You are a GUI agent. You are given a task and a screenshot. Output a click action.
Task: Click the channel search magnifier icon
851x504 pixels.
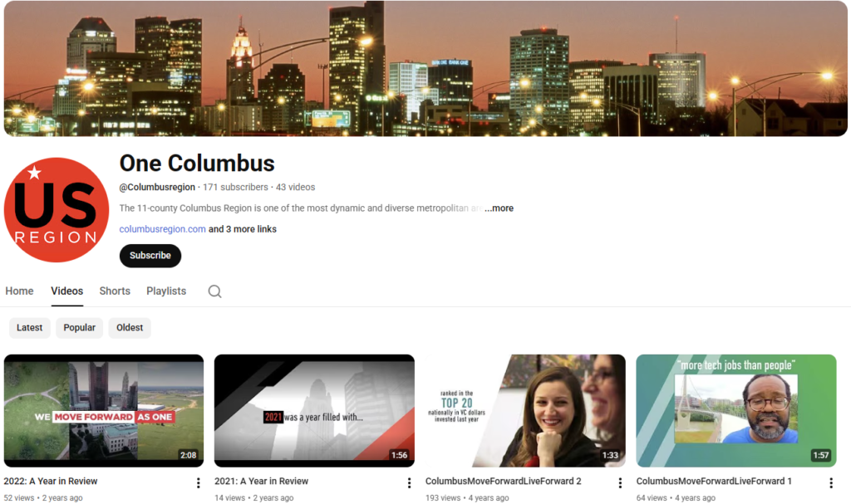pos(214,291)
